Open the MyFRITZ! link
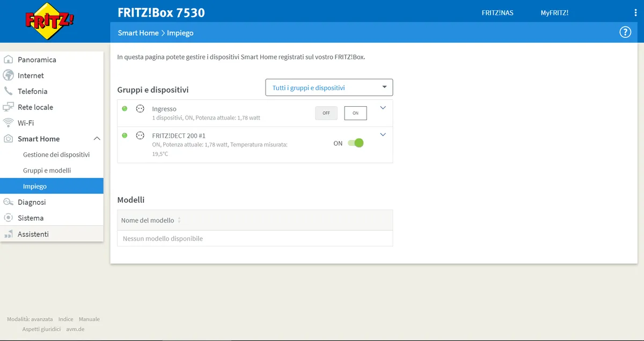Viewport: 644px width, 341px height. (x=554, y=13)
